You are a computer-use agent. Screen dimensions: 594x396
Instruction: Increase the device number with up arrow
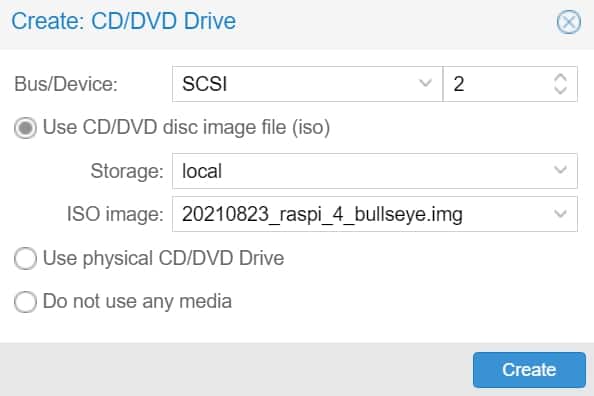click(560, 78)
